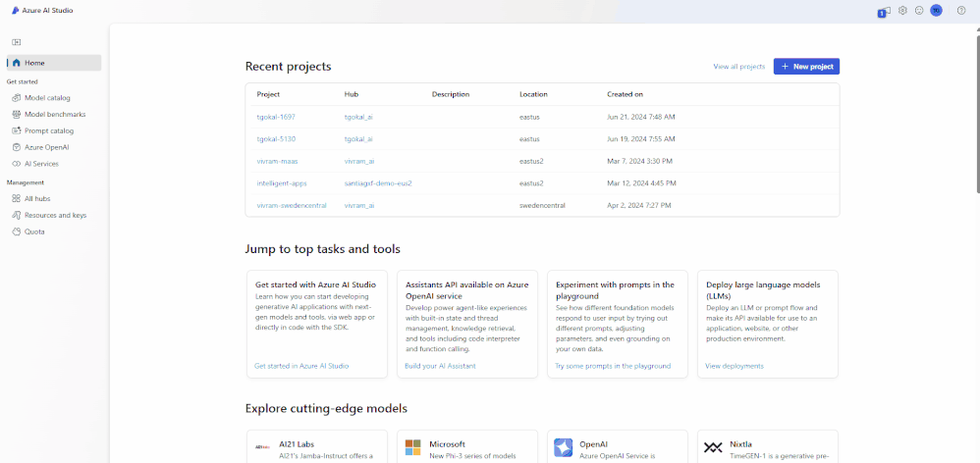This screenshot has width=980, height=463.
Task: Collapse the sidebar with the panel toggle icon
Action: tap(17, 42)
